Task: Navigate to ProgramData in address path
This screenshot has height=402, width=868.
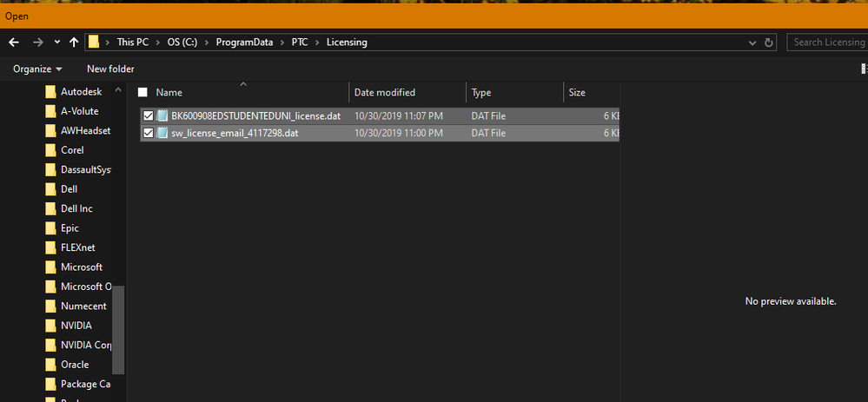Action: [x=245, y=42]
